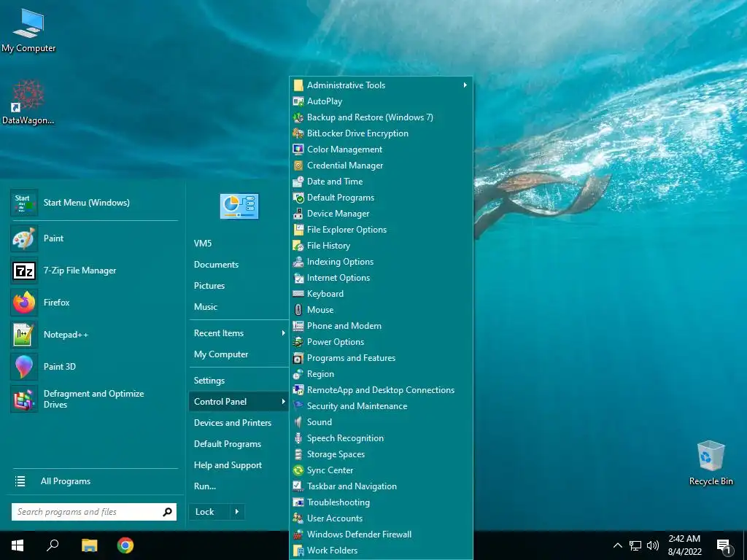Open Storage Spaces
747x560 pixels.
coord(381,454)
